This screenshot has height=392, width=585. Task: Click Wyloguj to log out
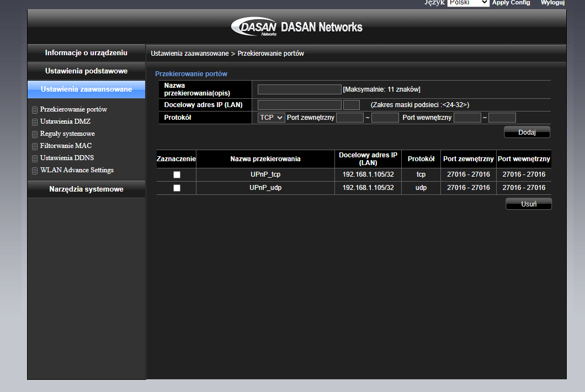pyautogui.click(x=553, y=3)
